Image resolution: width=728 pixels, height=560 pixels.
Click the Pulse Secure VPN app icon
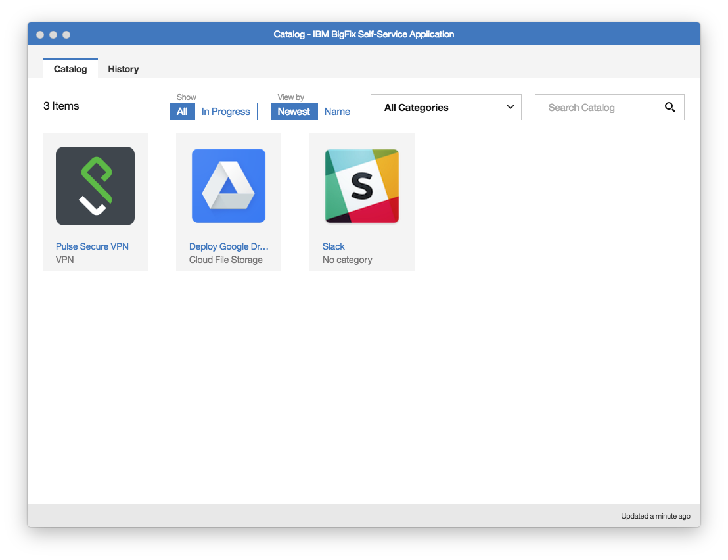click(95, 186)
